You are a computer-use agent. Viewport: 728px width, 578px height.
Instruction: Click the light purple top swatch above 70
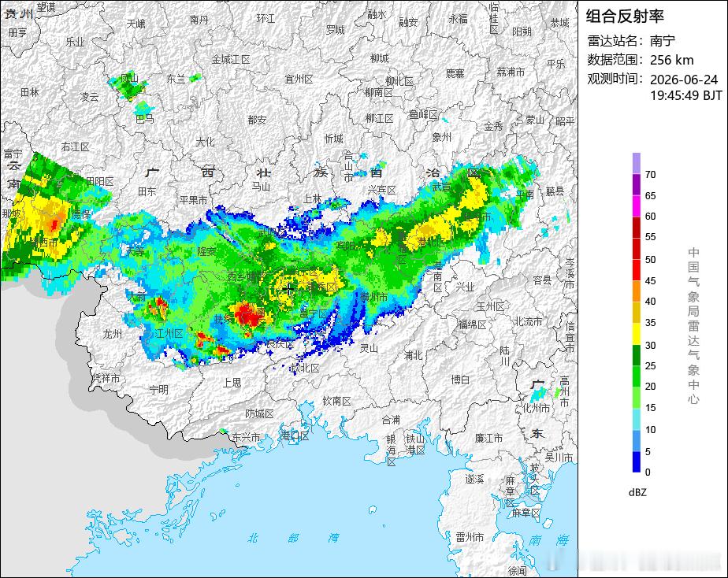click(636, 163)
